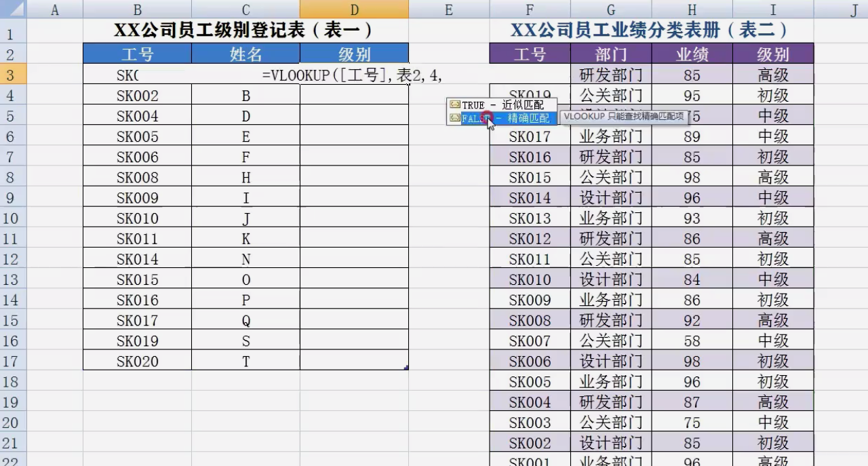Click the title XX公司员工业绩分类表册（表二）
The height and width of the screenshot is (466, 868).
click(651, 30)
